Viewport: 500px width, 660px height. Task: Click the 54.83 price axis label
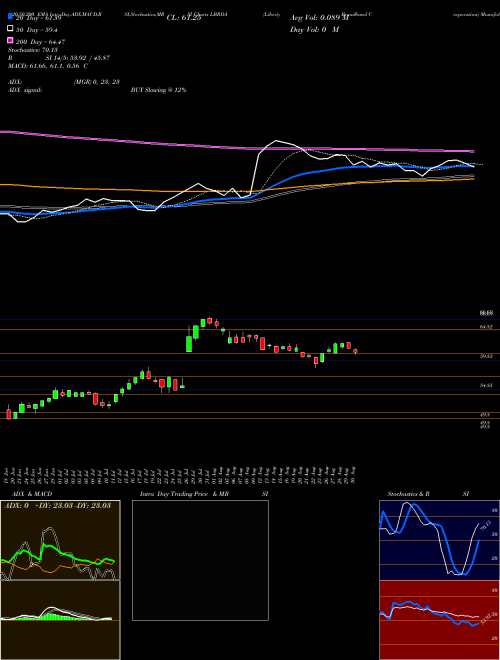point(486,385)
